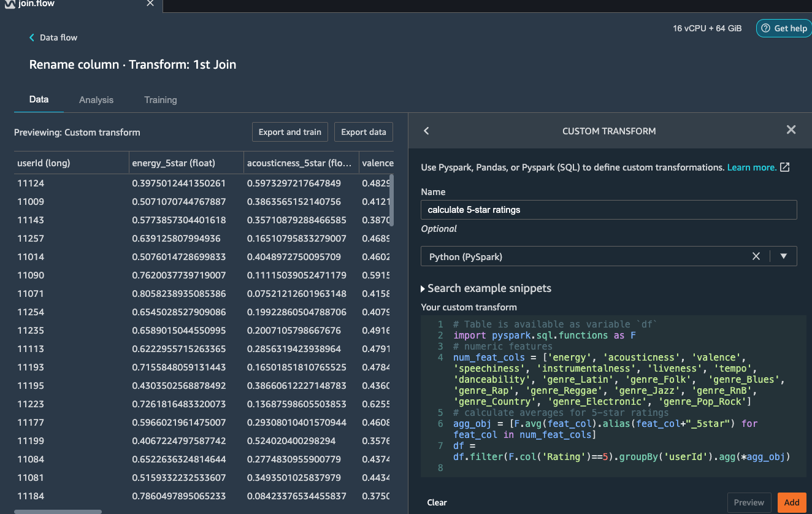Close the Custom Transform panel
Viewport: 812px width, 514px height.
coord(791,129)
